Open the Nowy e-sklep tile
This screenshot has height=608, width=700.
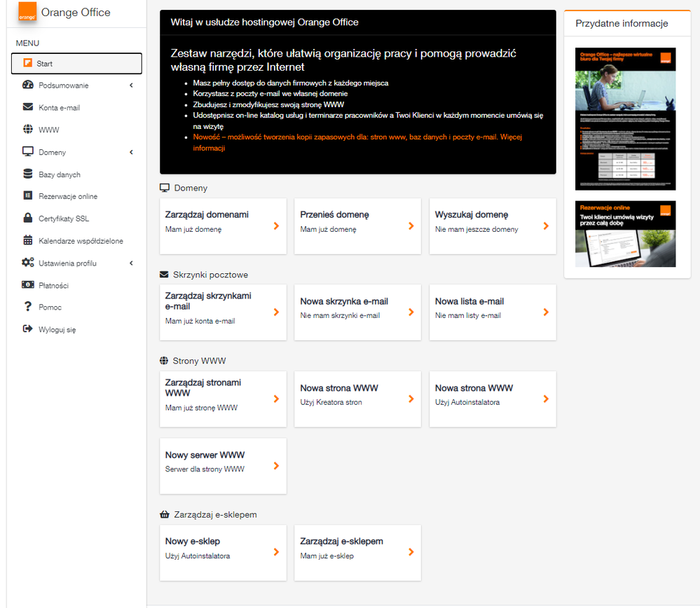(x=223, y=553)
